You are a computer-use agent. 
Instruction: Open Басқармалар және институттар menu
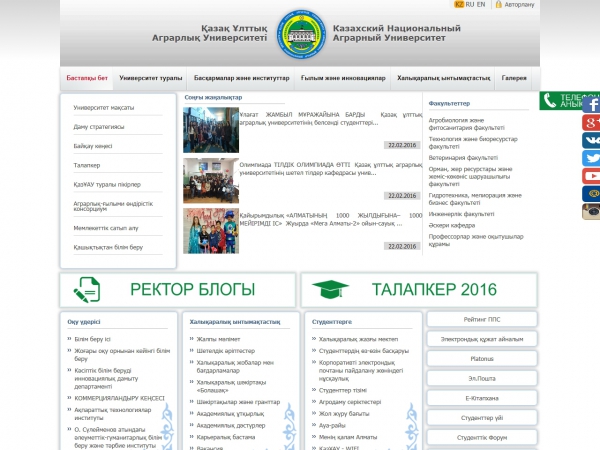241,78
